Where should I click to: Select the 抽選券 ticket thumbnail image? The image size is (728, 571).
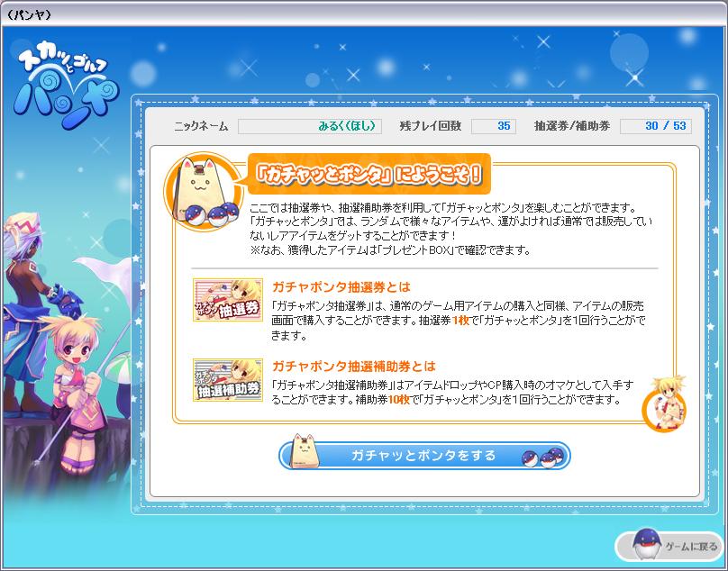(228, 300)
